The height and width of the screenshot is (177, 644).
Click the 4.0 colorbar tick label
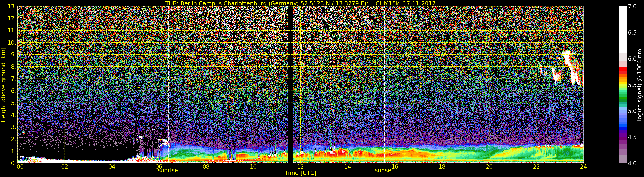[x=632, y=163]
